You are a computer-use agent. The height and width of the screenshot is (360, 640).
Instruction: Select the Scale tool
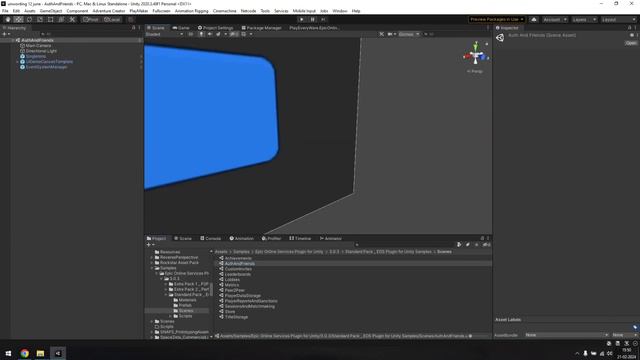[40, 19]
